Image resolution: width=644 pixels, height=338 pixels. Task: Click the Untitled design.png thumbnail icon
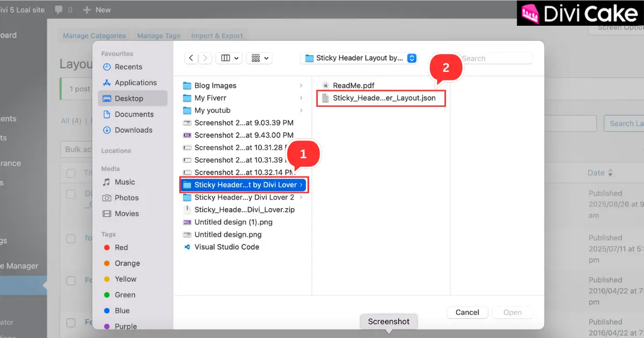pos(187,234)
